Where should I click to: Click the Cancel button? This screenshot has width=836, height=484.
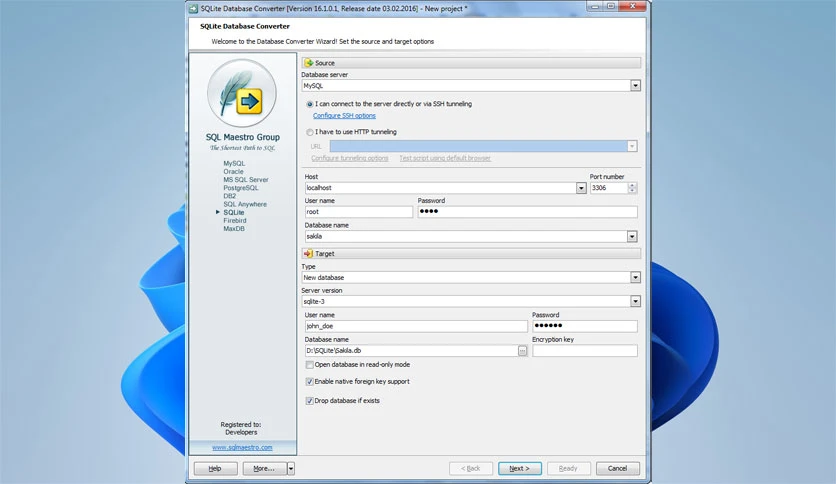coord(617,469)
